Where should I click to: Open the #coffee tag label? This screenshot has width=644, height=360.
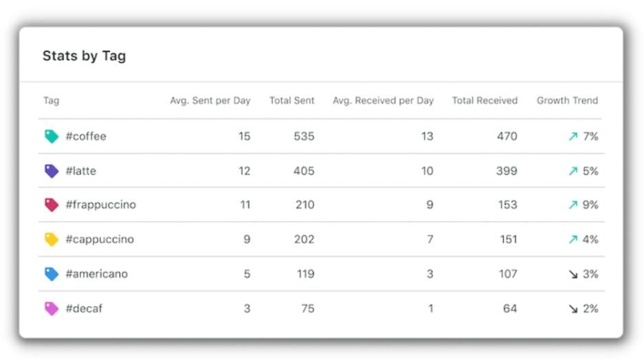point(86,136)
